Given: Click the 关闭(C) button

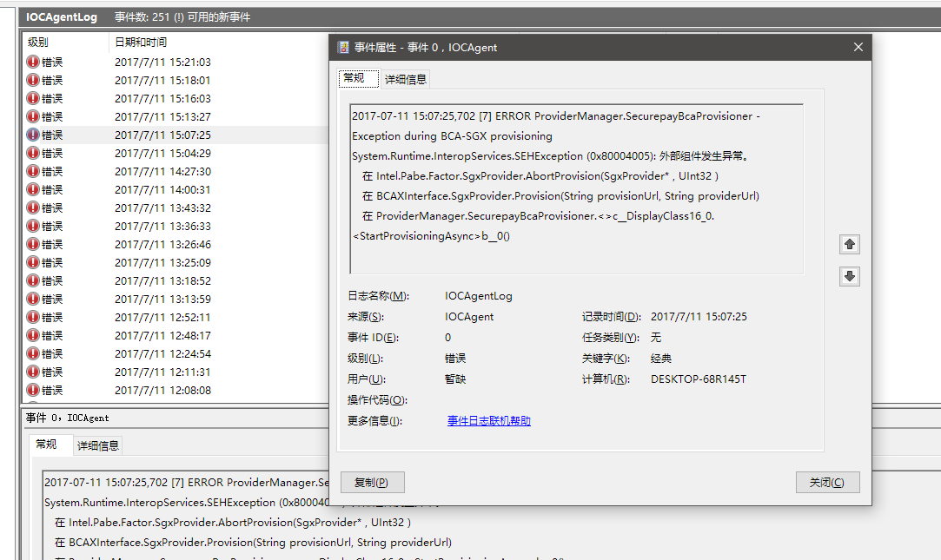Looking at the screenshot, I should pos(827,482).
